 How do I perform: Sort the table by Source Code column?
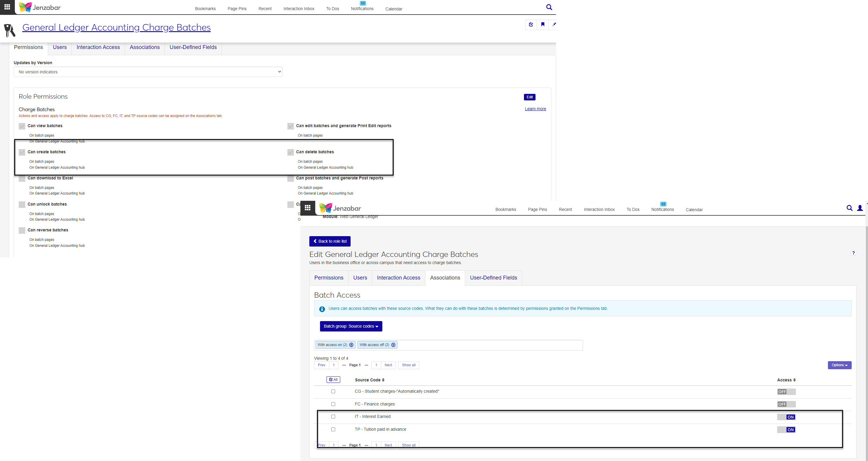(x=370, y=380)
